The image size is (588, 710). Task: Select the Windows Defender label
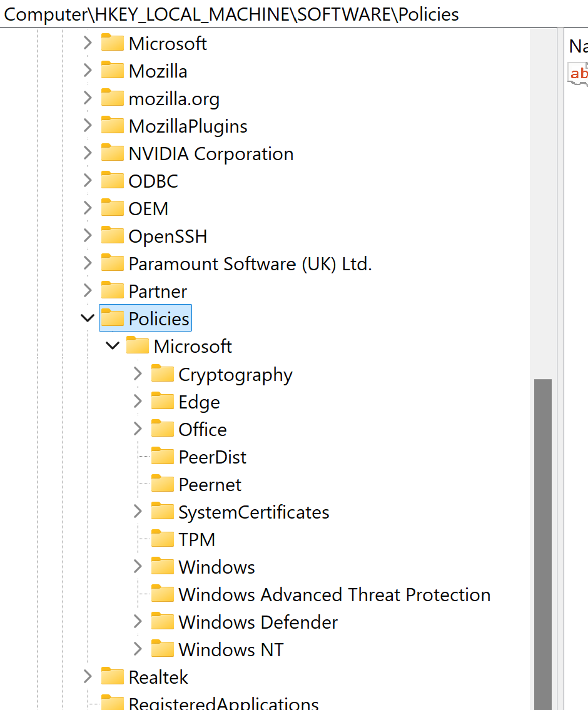pos(258,622)
